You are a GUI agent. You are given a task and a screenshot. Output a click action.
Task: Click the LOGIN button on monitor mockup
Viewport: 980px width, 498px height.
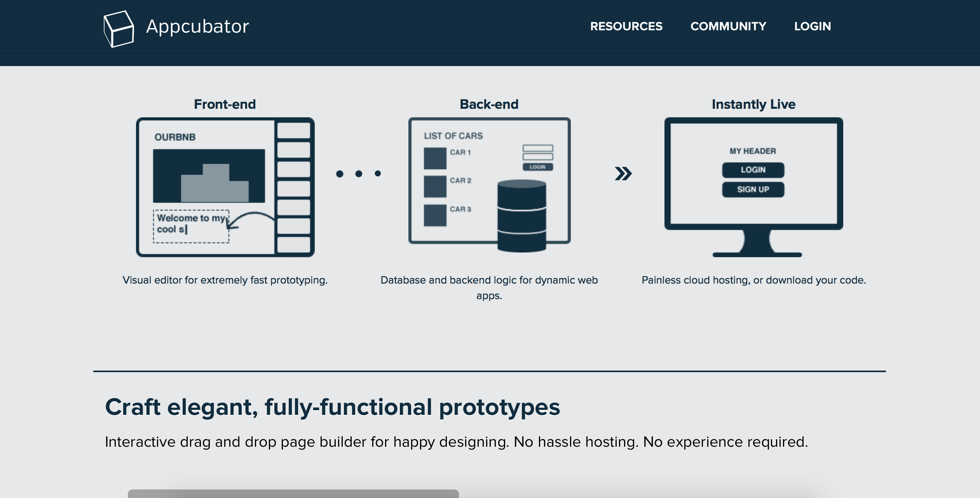(753, 170)
